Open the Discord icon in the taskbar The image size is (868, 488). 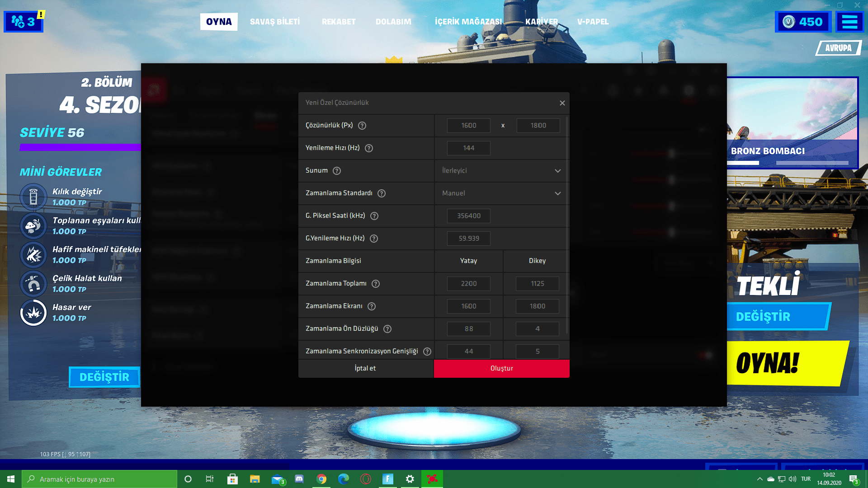tap(299, 479)
